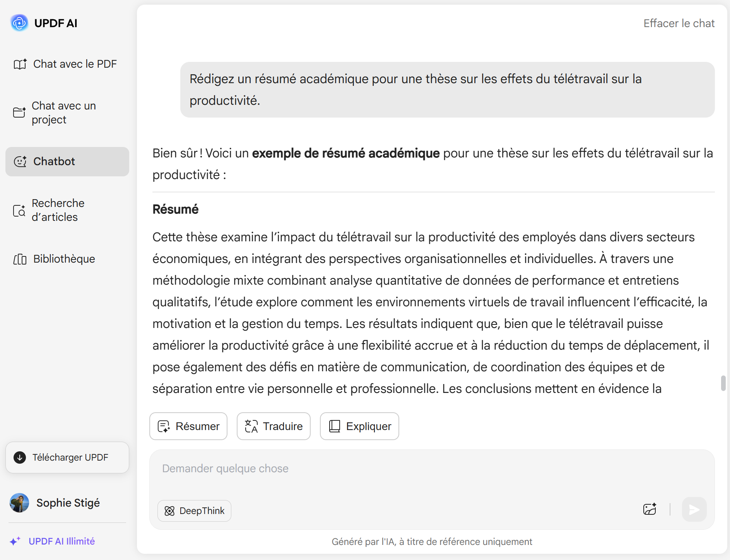
Task: Click the image upload icon in input box
Action: tap(650, 509)
